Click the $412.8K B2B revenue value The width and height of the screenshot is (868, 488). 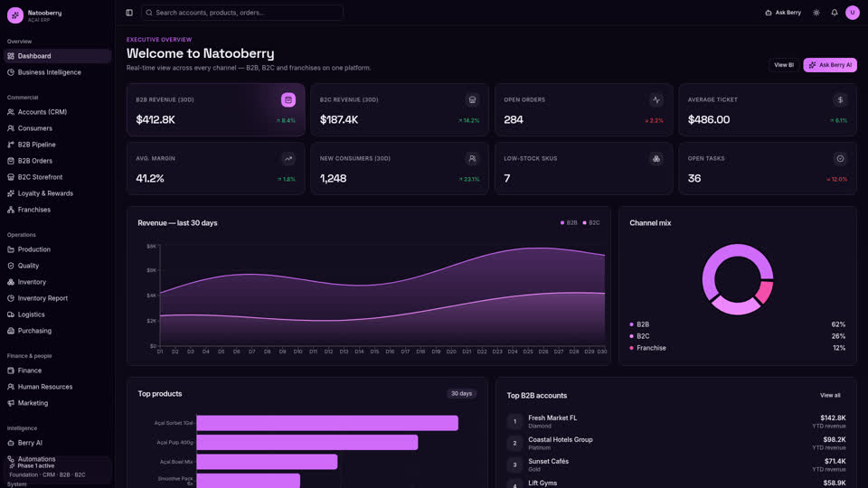156,119
